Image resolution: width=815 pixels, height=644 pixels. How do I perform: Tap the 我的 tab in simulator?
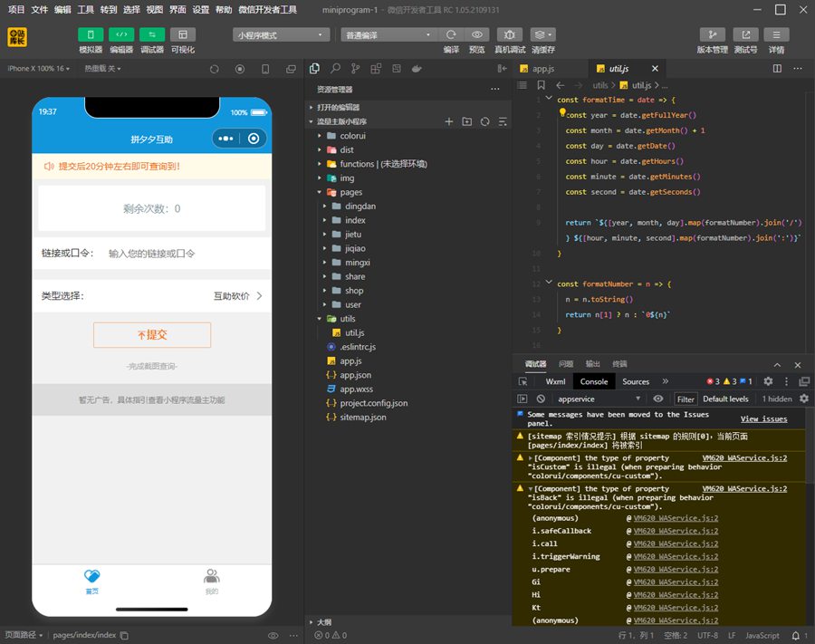click(x=212, y=582)
